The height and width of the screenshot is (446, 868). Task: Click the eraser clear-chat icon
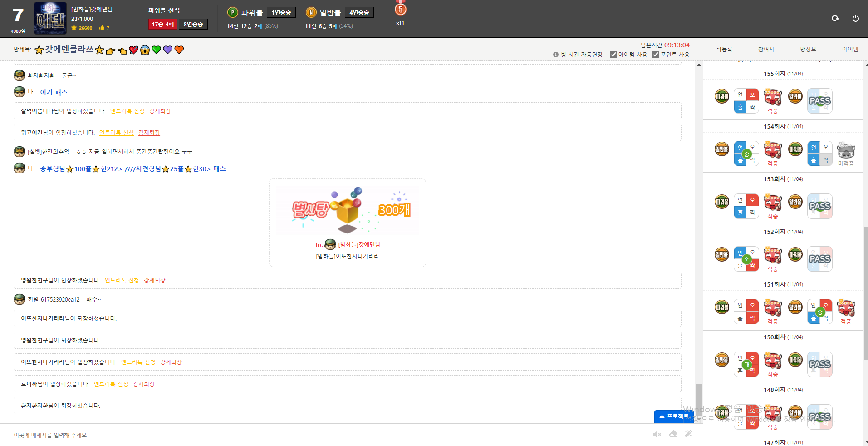[x=673, y=434]
